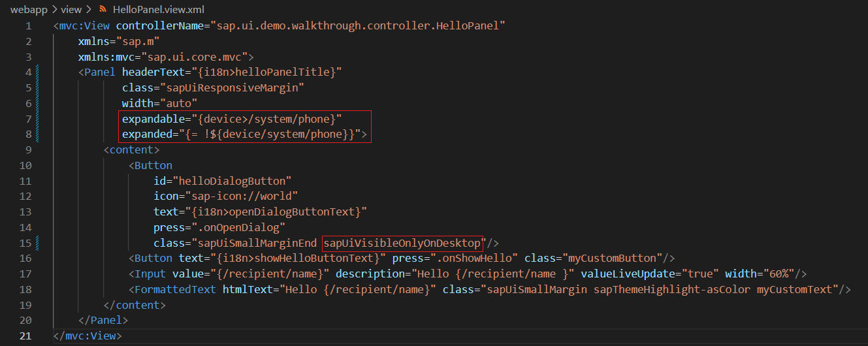Select HelloPanel.view.xml in the breadcrumb
Viewport: 868px width, 346px height.
158,9
